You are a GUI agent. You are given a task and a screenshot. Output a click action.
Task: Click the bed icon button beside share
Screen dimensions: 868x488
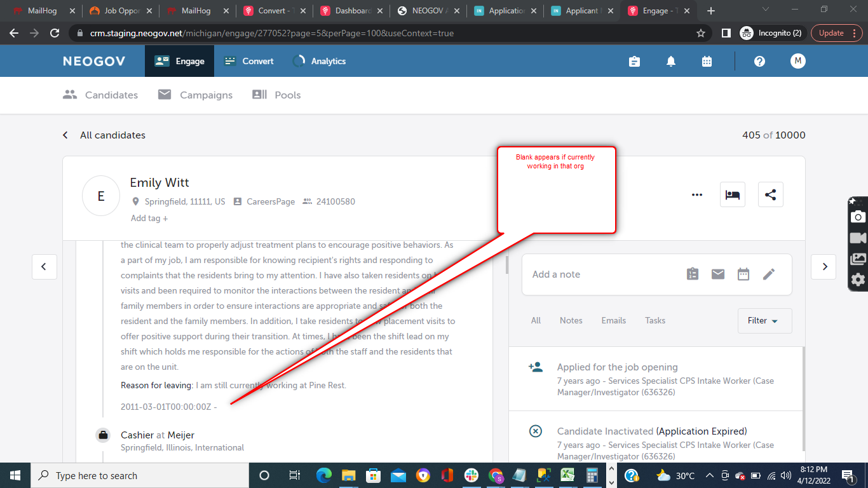(x=732, y=195)
